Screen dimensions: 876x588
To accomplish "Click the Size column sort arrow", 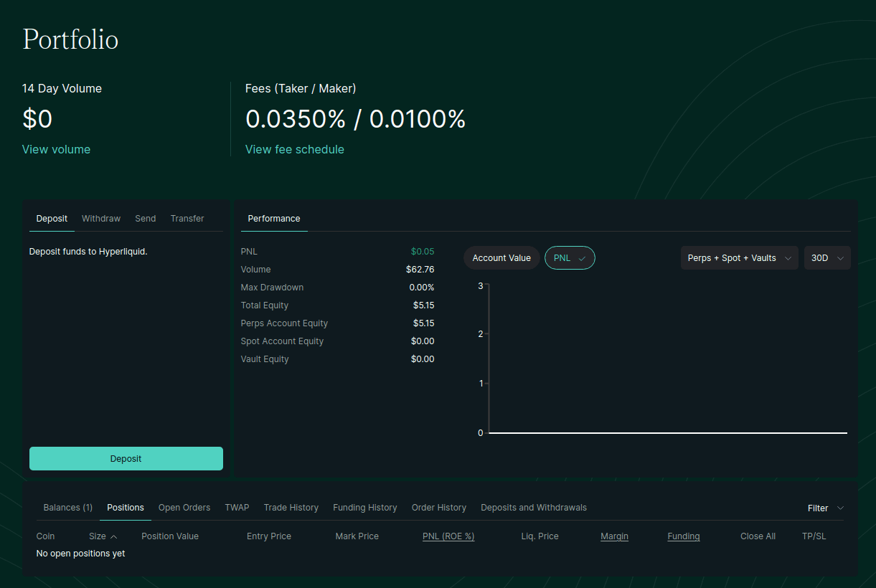I will click(113, 536).
